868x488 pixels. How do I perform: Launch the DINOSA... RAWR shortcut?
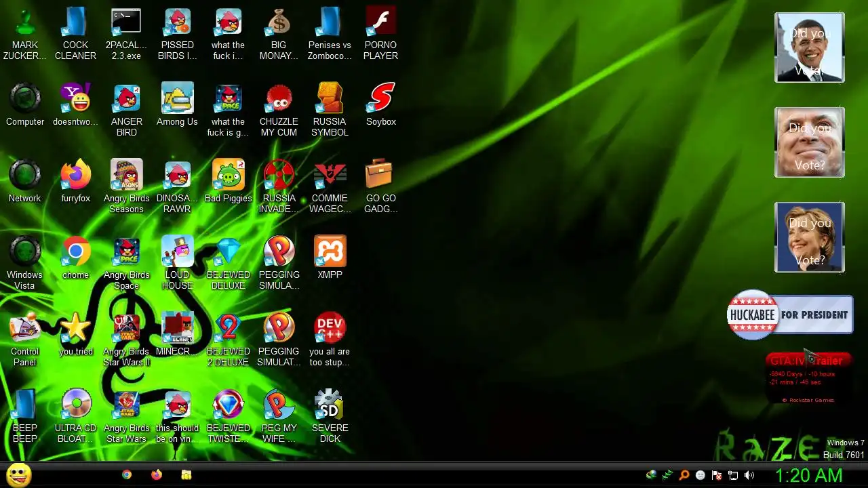click(x=177, y=187)
